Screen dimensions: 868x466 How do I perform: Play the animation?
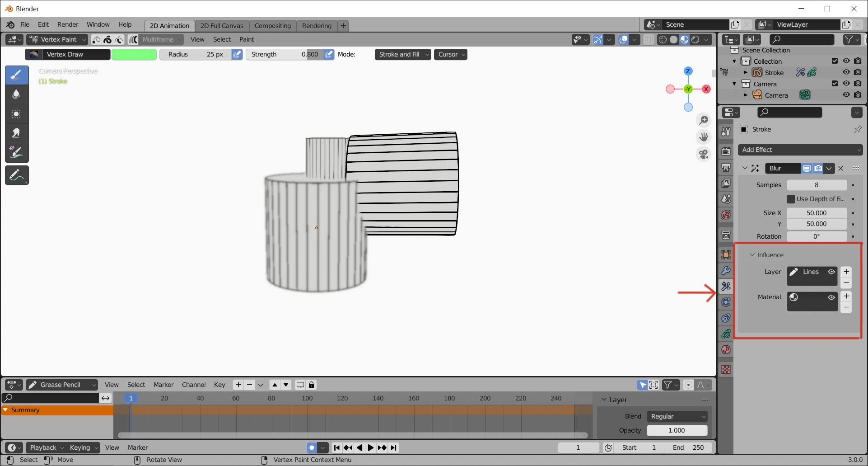point(370,447)
